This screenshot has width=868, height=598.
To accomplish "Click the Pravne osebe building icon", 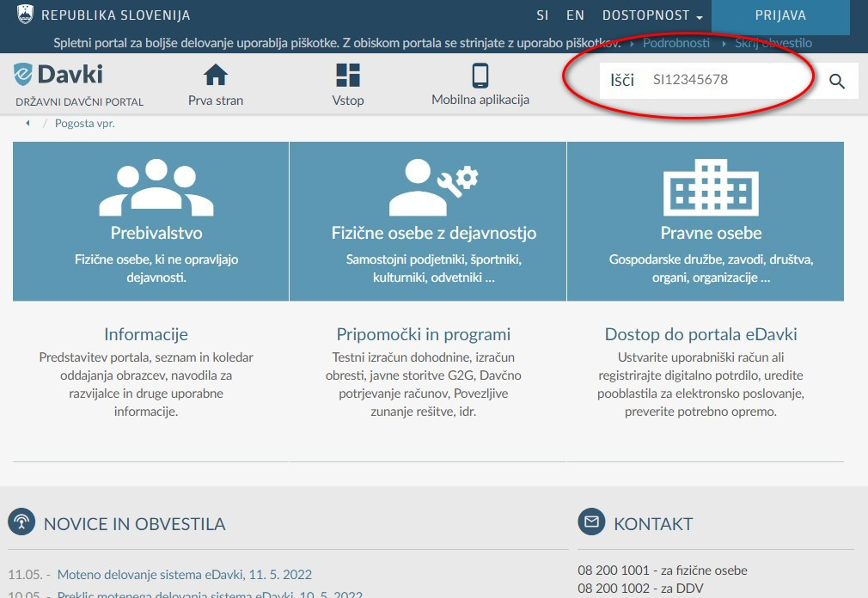I will [711, 187].
